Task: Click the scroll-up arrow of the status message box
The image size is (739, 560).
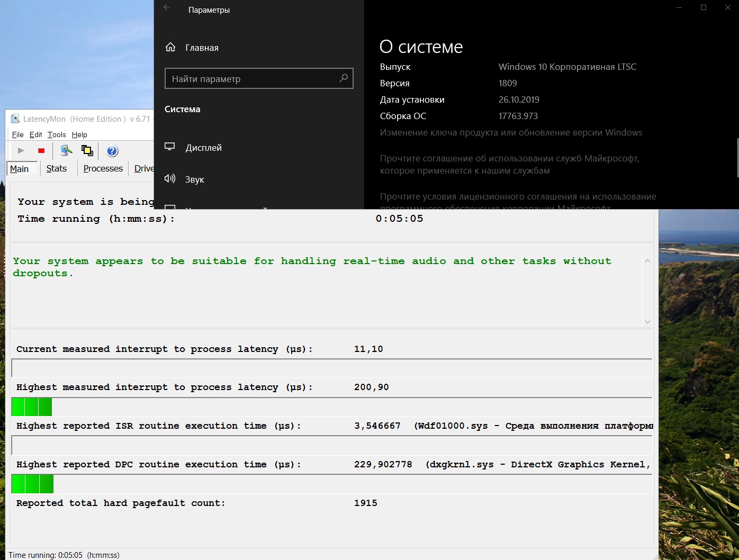Action: click(x=647, y=261)
